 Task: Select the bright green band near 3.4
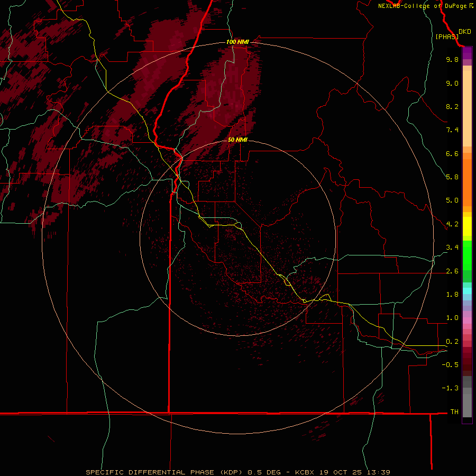467,255
